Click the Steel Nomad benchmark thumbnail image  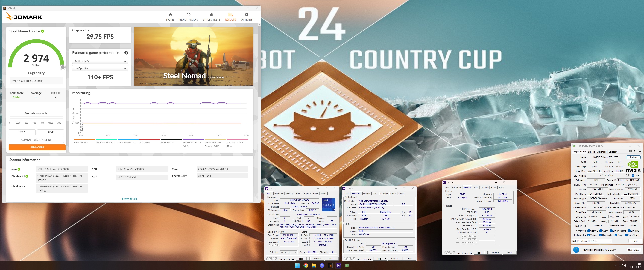point(194,56)
